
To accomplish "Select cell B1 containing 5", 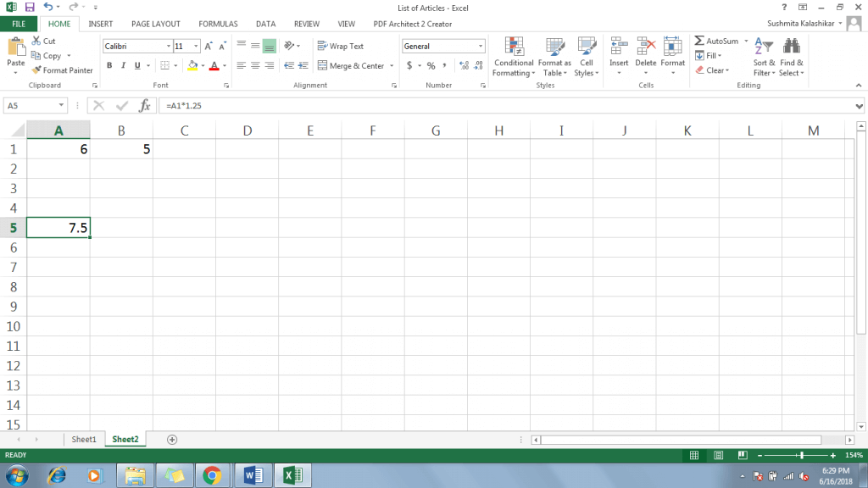I will tap(121, 148).
